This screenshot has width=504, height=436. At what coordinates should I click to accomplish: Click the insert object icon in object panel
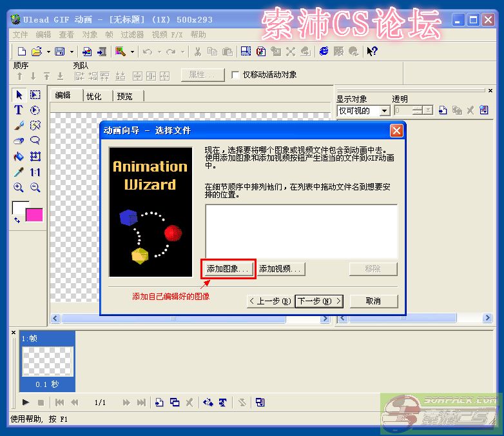pos(443,110)
